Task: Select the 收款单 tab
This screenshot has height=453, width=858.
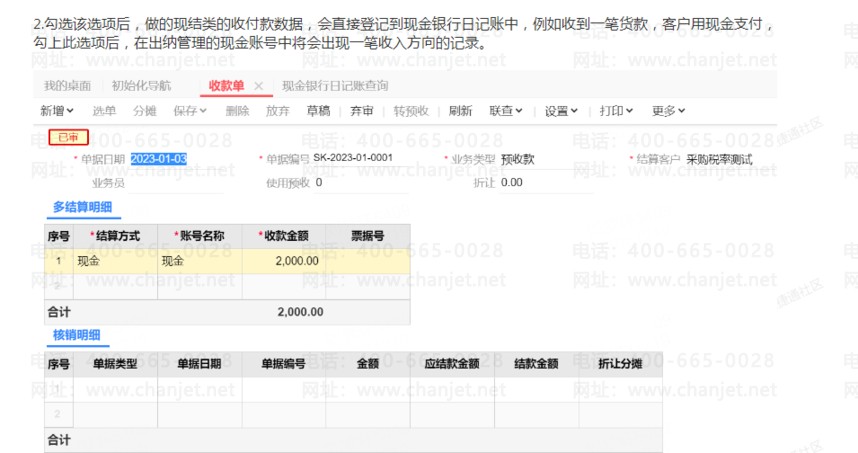Action: (226, 86)
